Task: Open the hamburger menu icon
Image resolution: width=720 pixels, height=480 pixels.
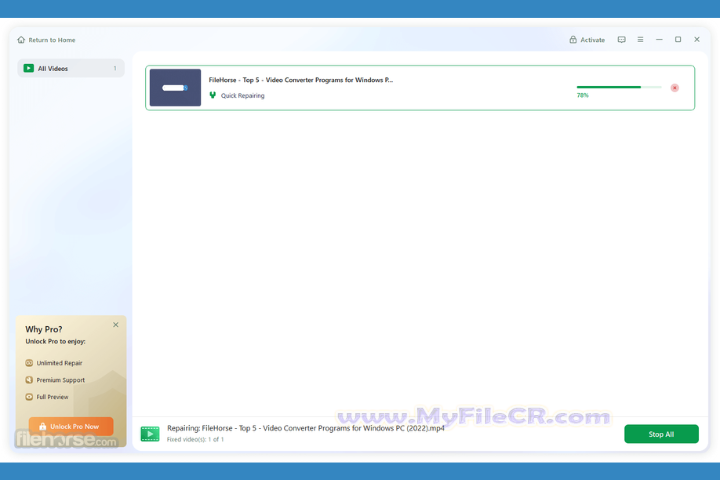Action: tap(640, 40)
